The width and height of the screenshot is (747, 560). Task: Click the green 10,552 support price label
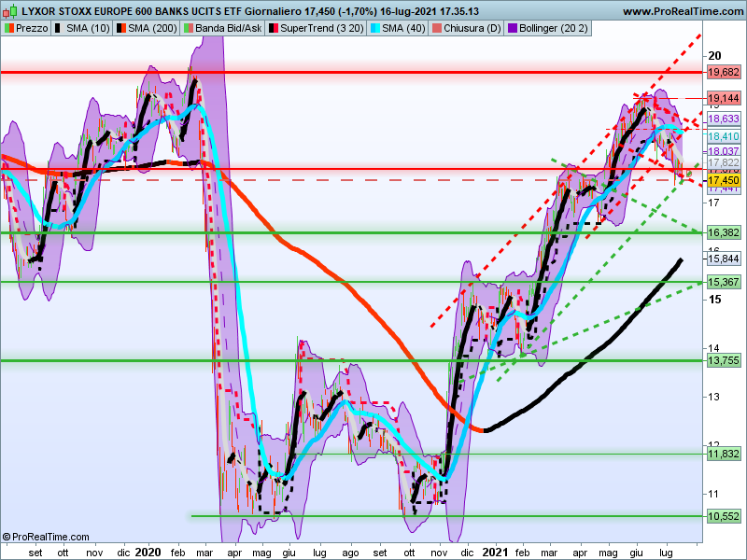(x=724, y=516)
